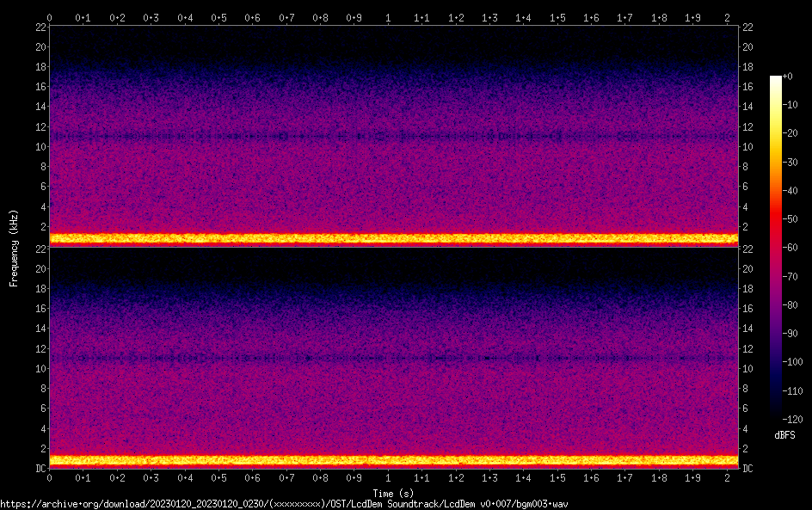Click the 'DC' label at bottom right
This screenshot has width=812, height=510.
747,469
